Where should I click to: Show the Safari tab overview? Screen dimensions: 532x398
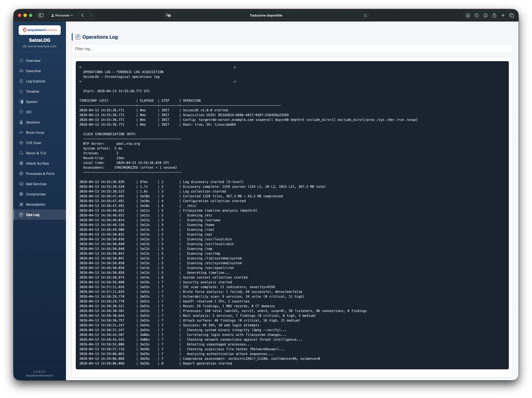(x=511, y=15)
